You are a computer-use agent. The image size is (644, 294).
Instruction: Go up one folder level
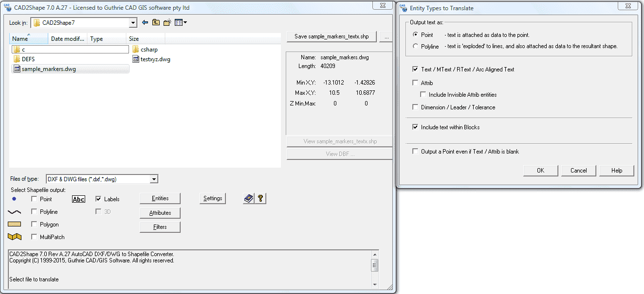(x=156, y=22)
